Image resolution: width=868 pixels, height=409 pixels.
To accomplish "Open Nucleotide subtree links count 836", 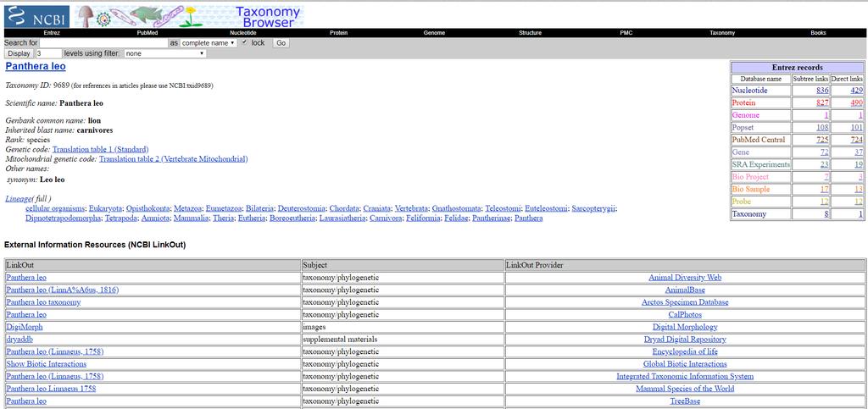I will point(822,90).
